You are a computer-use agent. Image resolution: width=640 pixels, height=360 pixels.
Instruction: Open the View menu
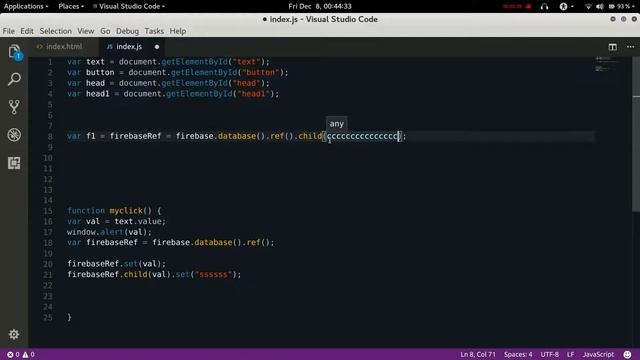point(86,31)
